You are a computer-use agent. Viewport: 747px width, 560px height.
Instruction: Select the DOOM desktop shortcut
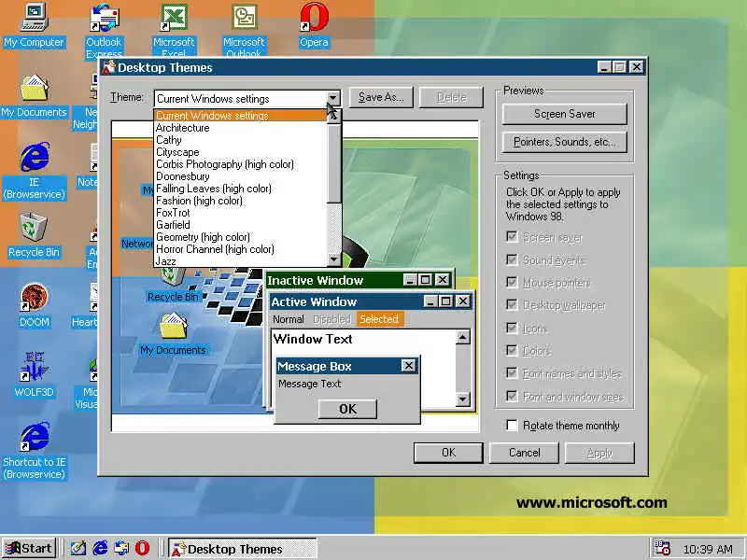[x=34, y=305]
